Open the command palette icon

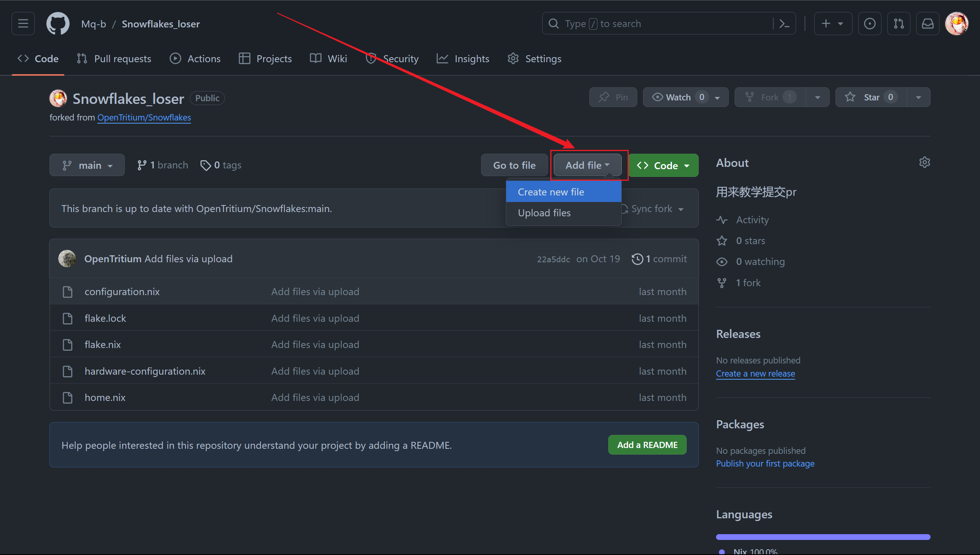[x=784, y=24]
